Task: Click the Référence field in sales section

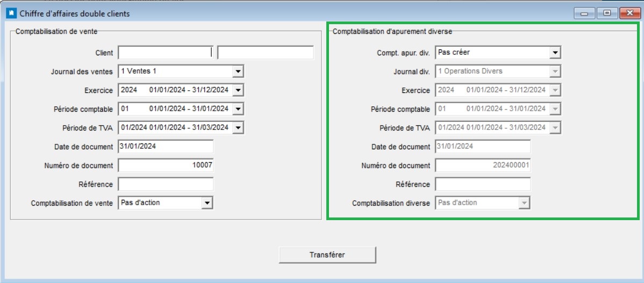Action: [166, 184]
